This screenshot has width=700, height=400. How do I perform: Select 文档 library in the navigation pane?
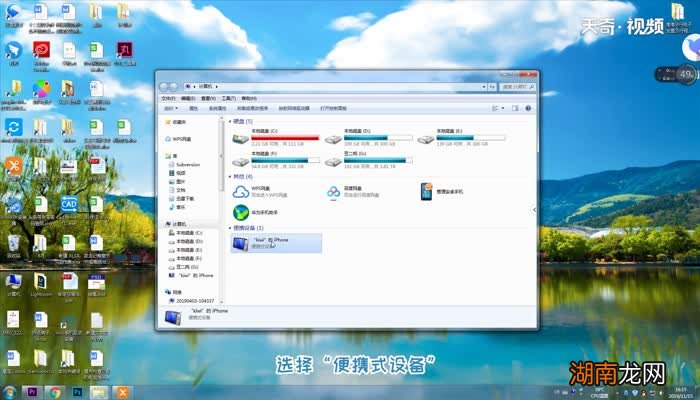click(177, 190)
